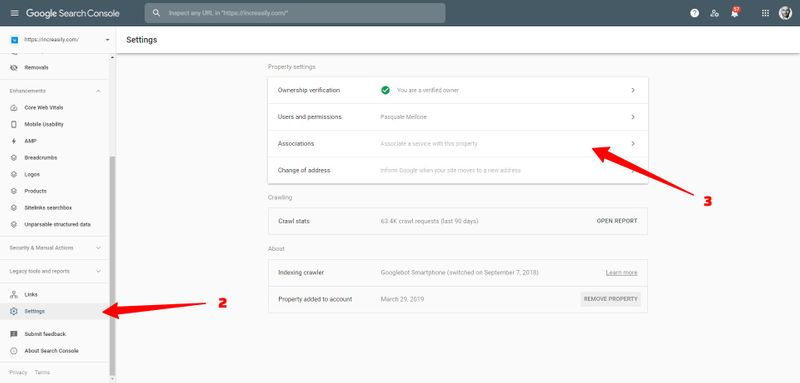This screenshot has height=383, width=800.
Task: Click 'March 29, 2019' date text
Action: pos(402,299)
